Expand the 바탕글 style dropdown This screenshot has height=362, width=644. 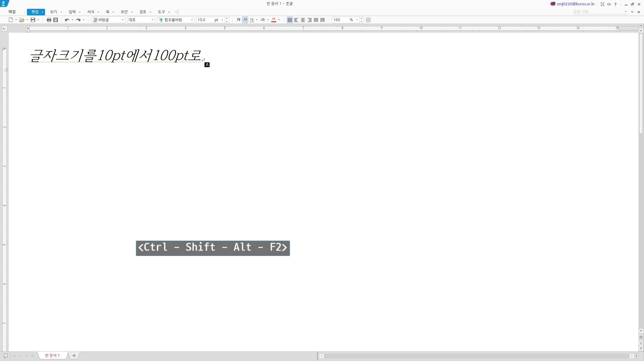(x=123, y=20)
